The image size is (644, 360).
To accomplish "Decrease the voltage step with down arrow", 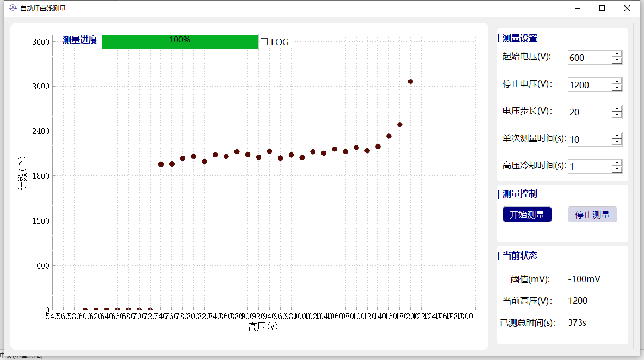I will tap(617, 115).
